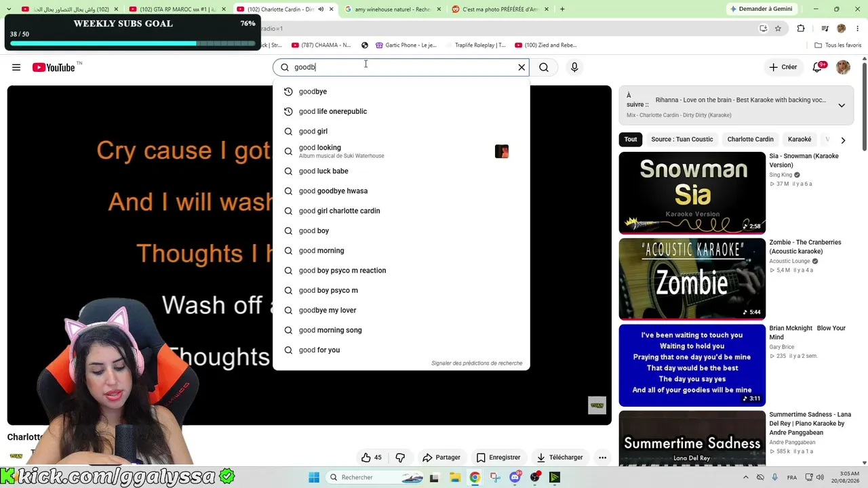Choose suggestion 'good for you'
Image resolution: width=868 pixels, height=488 pixels.
click(x=401, y=350)
